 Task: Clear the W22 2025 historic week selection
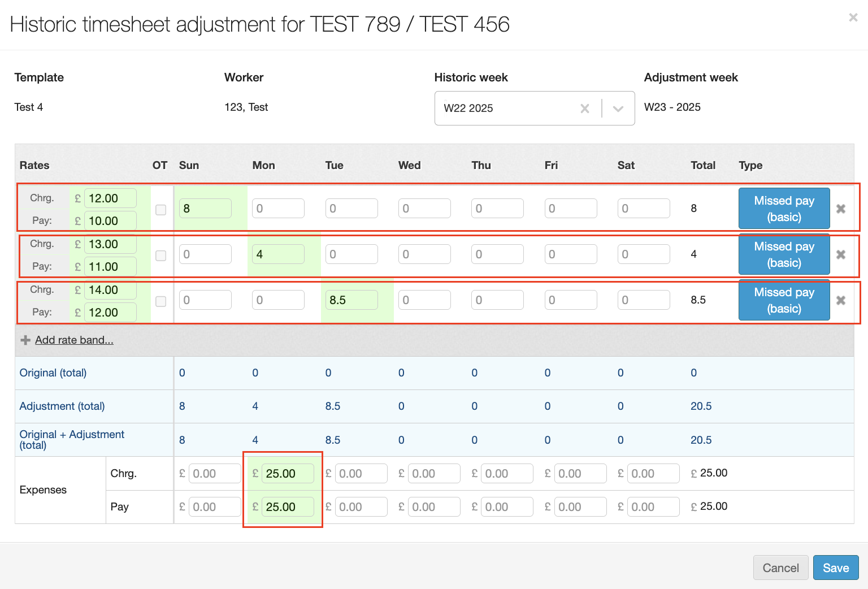[585, 109]
